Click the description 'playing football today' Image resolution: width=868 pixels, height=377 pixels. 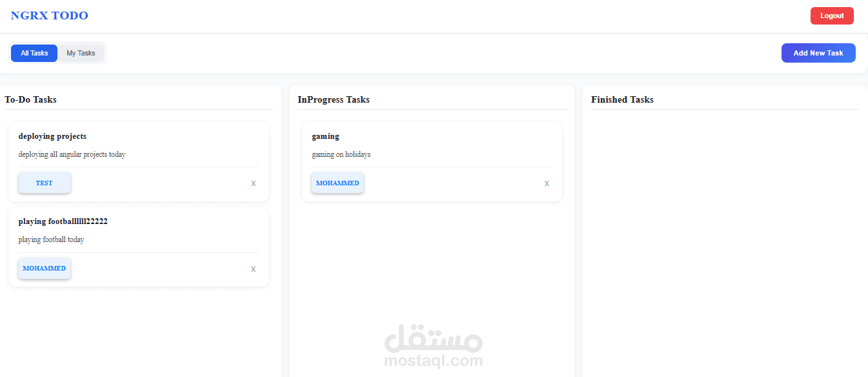(51, 239)
